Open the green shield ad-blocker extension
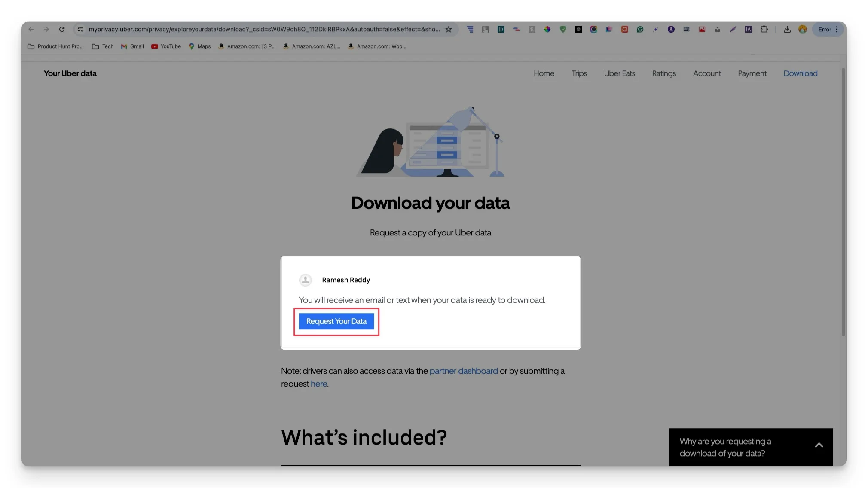This screenshot has width=868, height=488. (x=563, y=29)
